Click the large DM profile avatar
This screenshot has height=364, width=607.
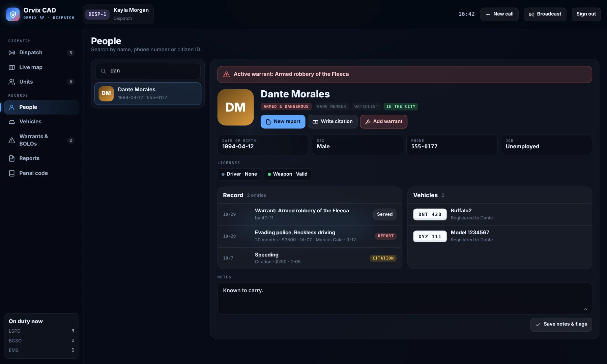tap(235, 107)
